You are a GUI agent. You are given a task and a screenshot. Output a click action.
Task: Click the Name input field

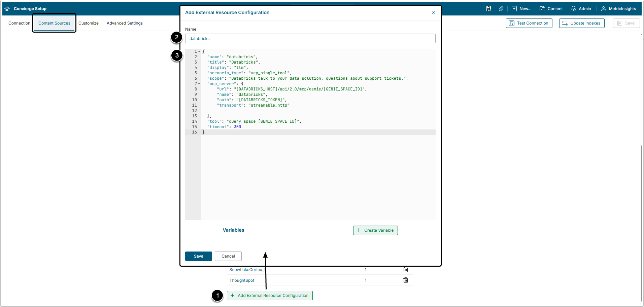click(x=310, y=38)
